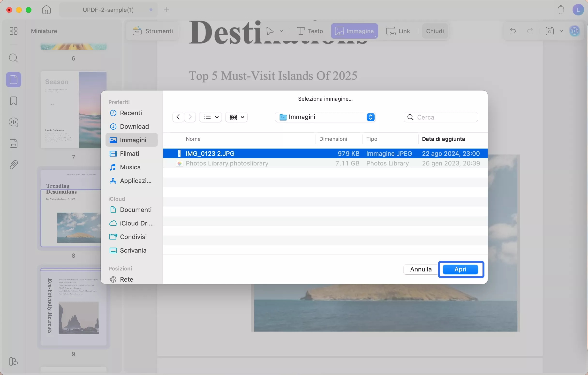Select Scrivania in the iCloud sidebar
Viewport: 588px width, 375px height.
(x=133, y=250)
